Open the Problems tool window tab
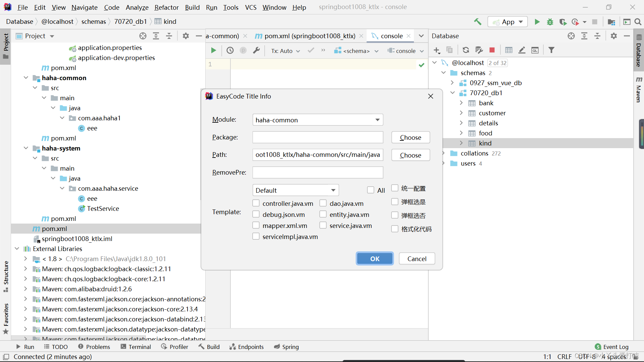The height and width of the screenshot is (362, 644). point(94,347)
